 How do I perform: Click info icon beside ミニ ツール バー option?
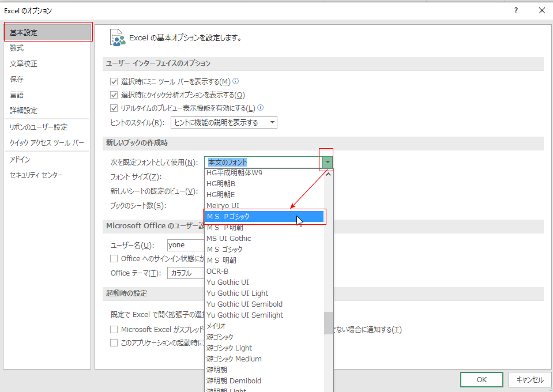coord(236,81)
